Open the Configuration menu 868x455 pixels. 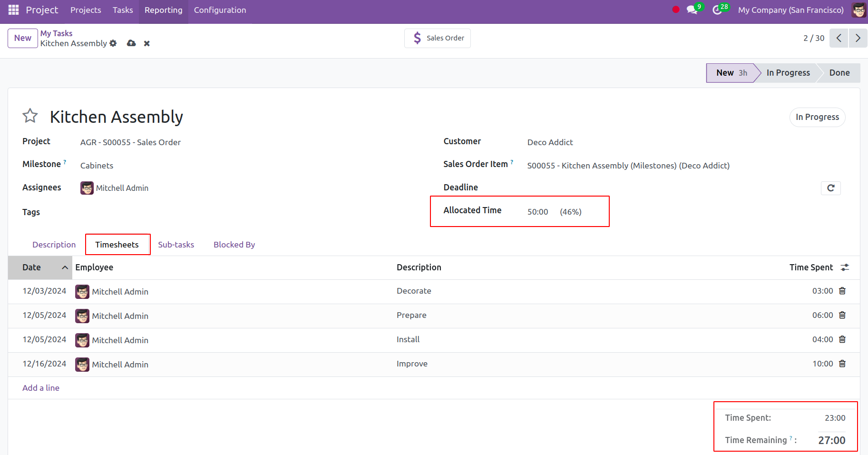coord(220,10)
